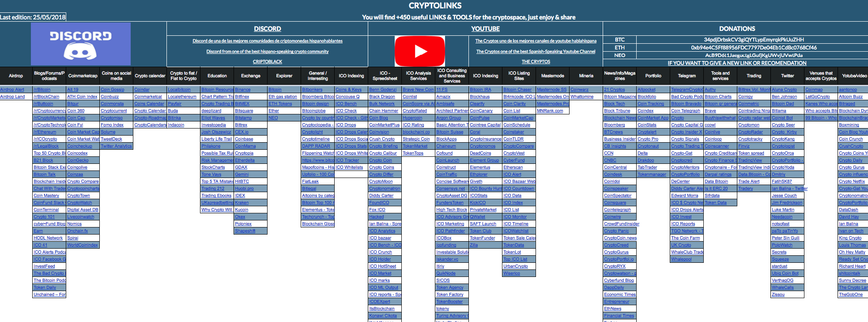The height and width of the screenshot is (322, 868).
Task: Click the Discord logo image
Action: (81, 44)
